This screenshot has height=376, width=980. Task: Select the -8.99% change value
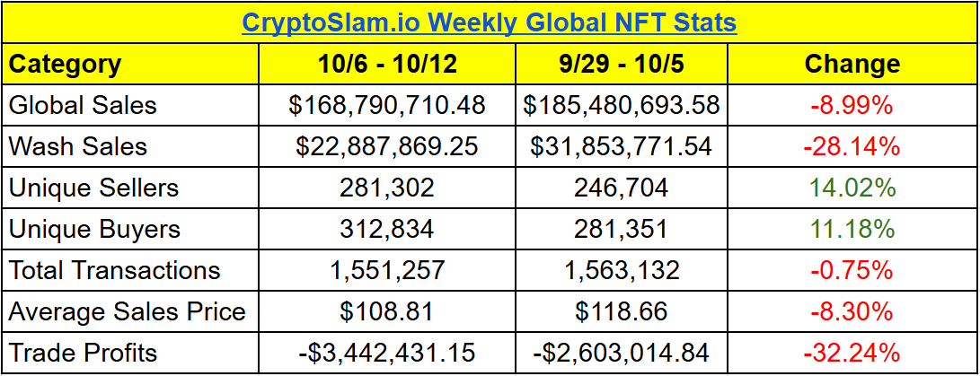(x=852, y=105)
